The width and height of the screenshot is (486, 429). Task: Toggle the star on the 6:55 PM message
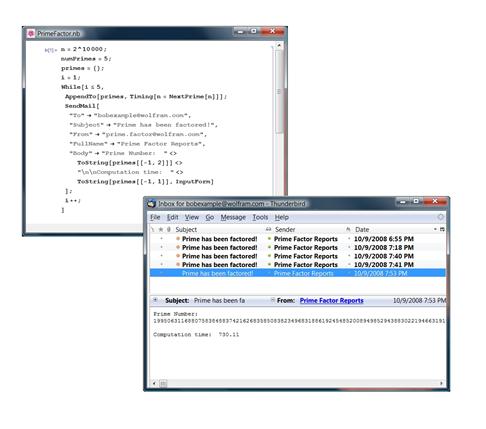click(162, 239)
